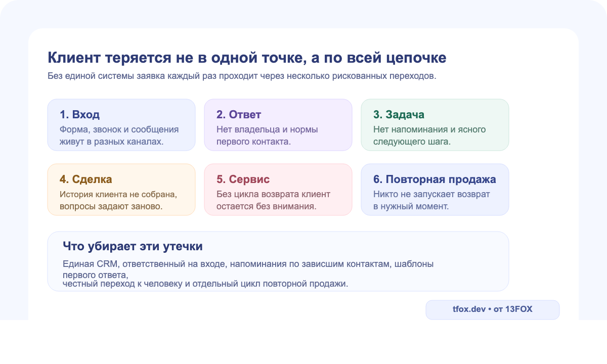Image resolution: width=607 pixels, height=364 pixels.
Task: Select the "5. Сервис" card
Action: 278,189
